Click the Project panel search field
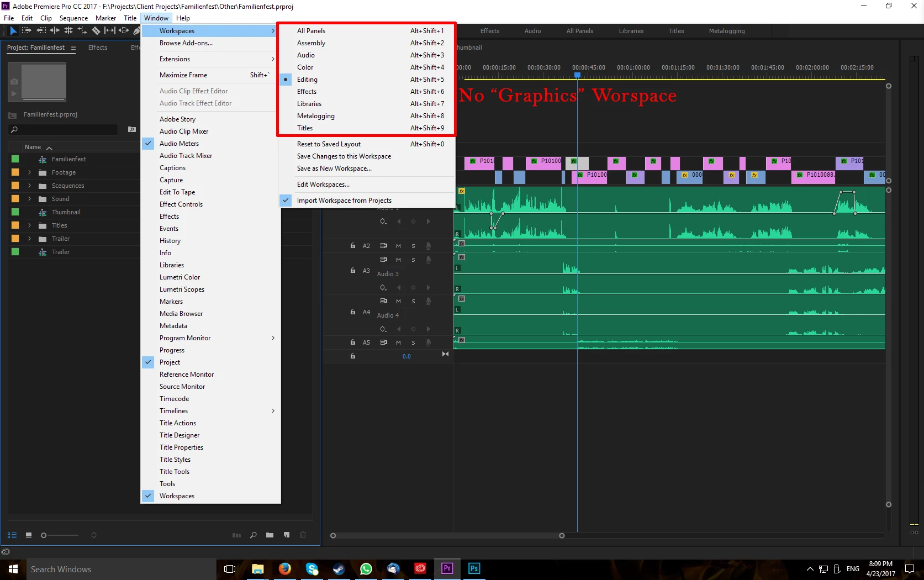Viewport: 924px width, 580px height. point(64,129)
